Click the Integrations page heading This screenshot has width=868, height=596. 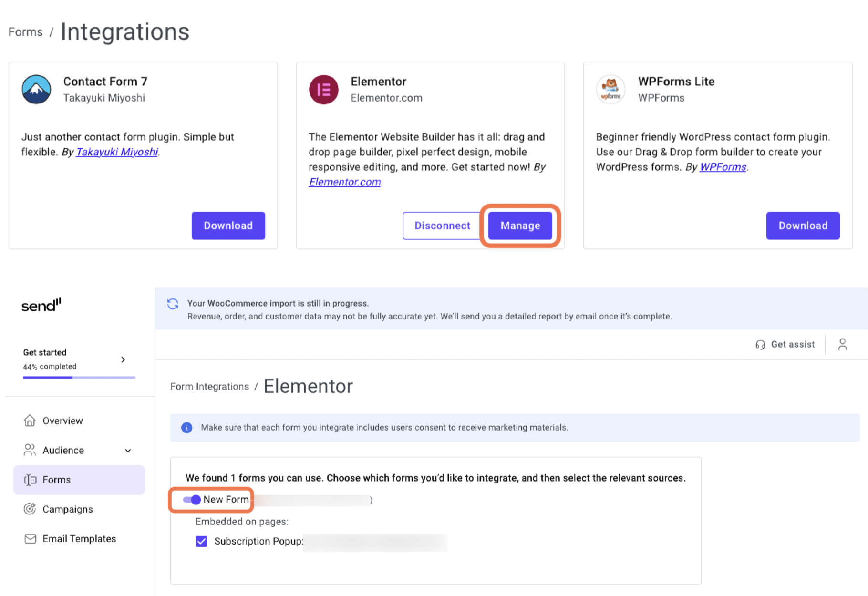tap(125, 32)
